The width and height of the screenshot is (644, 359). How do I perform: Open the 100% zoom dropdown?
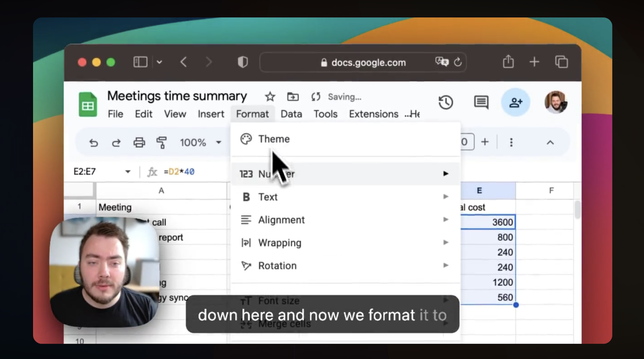pos(200,142)
